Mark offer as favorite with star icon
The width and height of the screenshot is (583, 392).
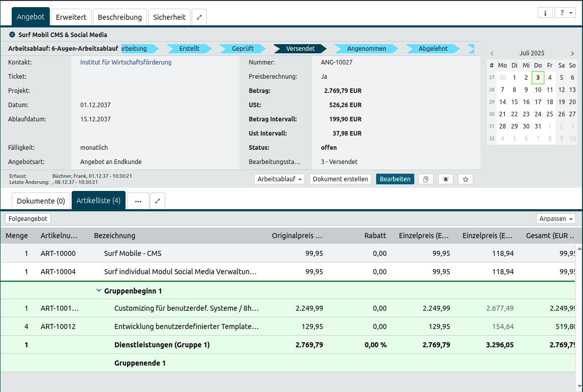tap(466, 179)
